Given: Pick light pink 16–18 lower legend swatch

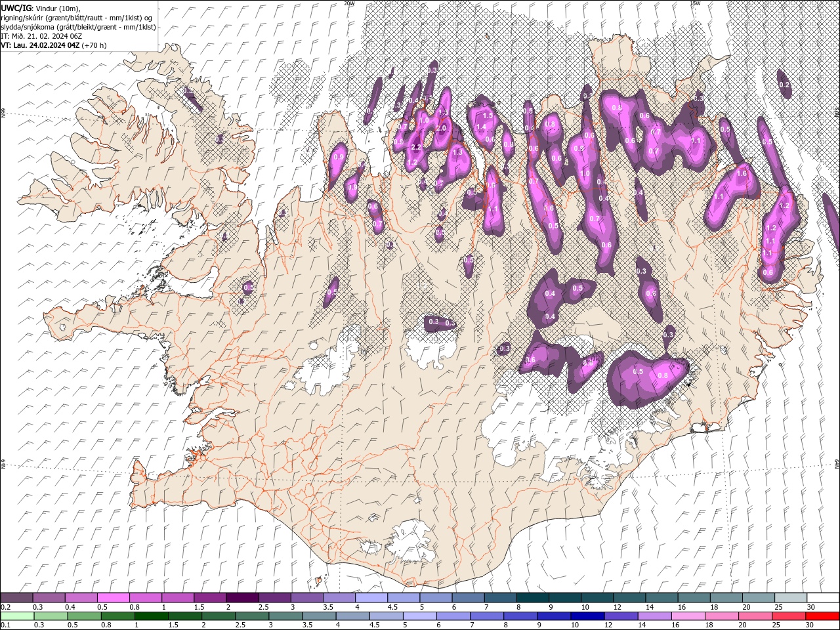Looking at the screenshot, I should [x=687, y=616].
